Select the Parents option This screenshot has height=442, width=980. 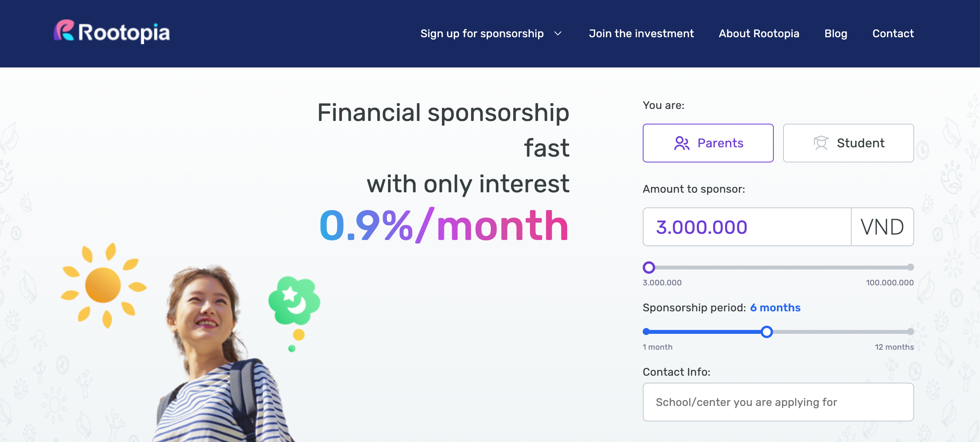point(708,143)
